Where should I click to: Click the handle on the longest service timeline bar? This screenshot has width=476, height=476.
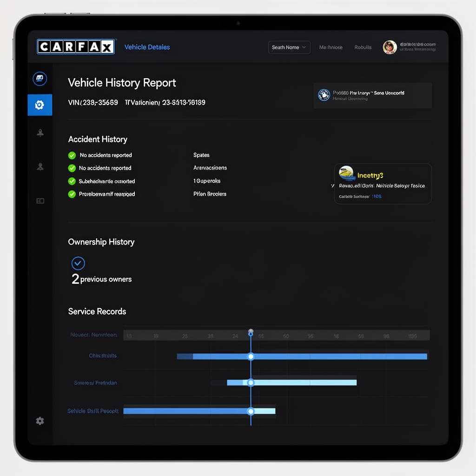point(251,357)
